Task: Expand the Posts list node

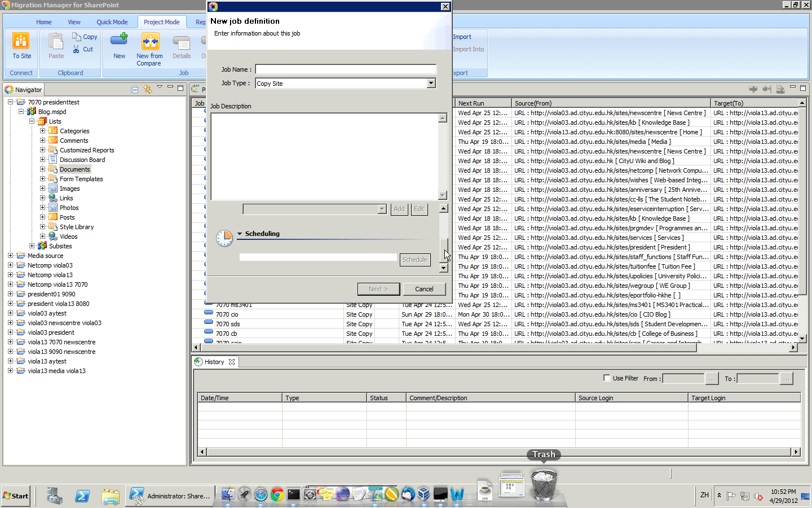Action: (42, 217)
